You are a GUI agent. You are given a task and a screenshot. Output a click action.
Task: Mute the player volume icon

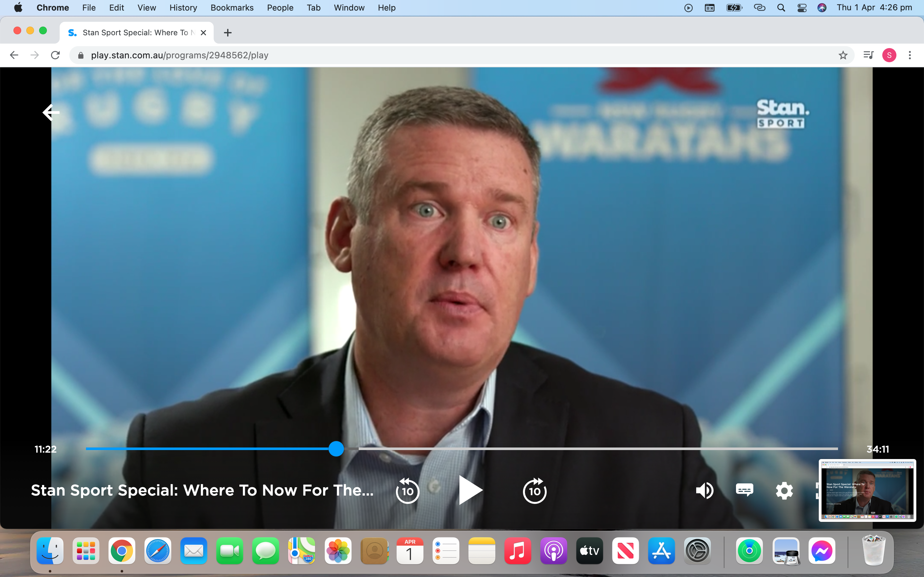pyautogui.click(x=705, y=490)
